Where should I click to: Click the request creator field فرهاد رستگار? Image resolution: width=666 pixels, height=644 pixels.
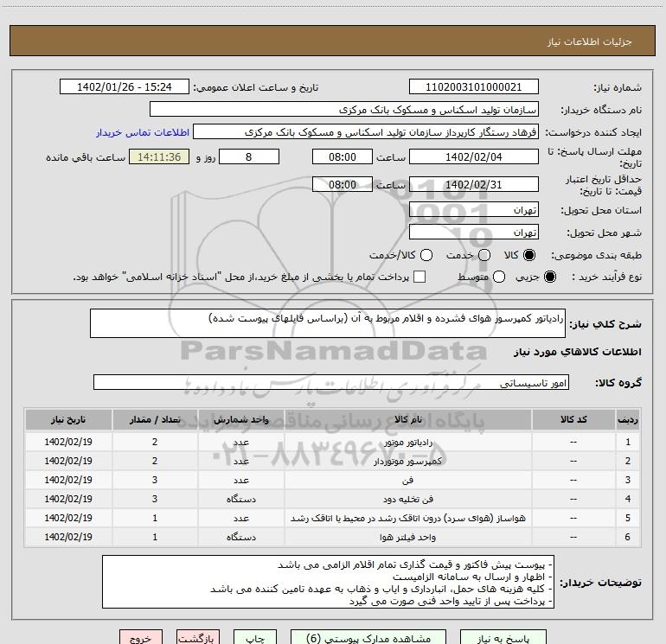click(366, 132)
